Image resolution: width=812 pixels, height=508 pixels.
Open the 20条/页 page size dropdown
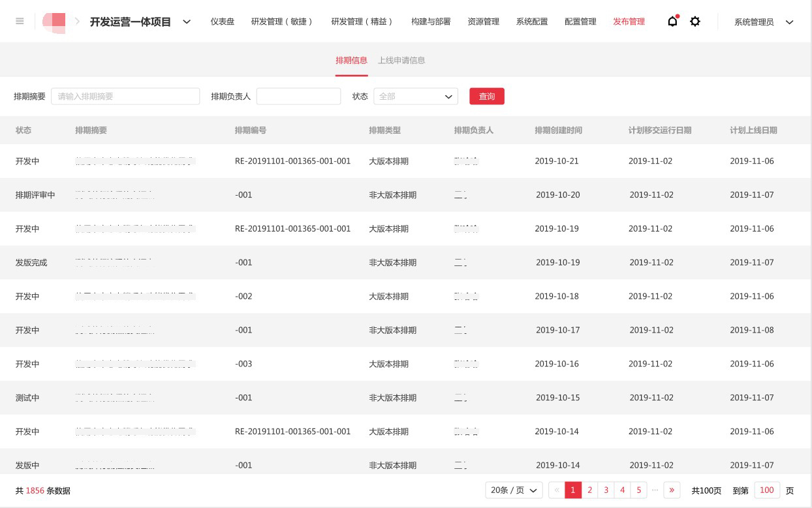pyautogui.click(x=514, y=490)
